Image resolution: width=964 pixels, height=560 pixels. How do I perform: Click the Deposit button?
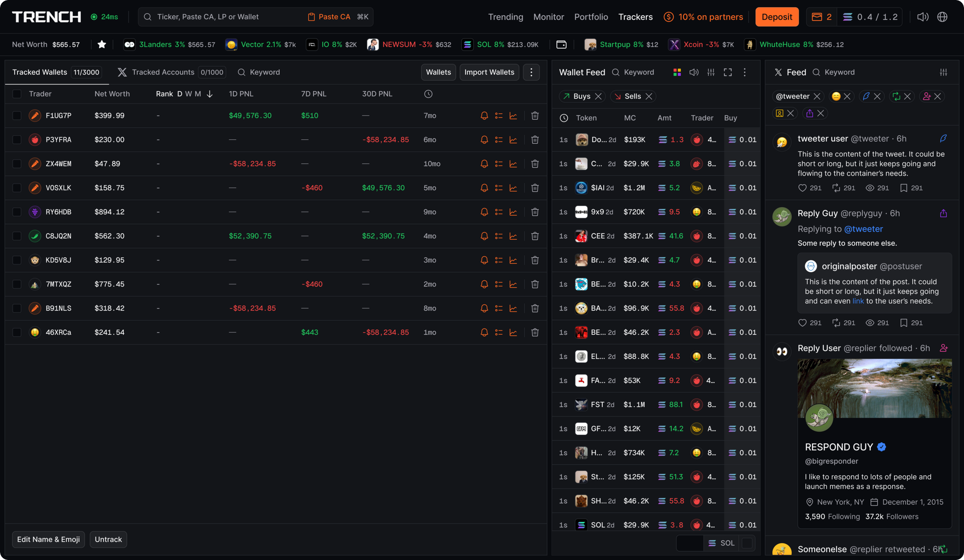776,17
